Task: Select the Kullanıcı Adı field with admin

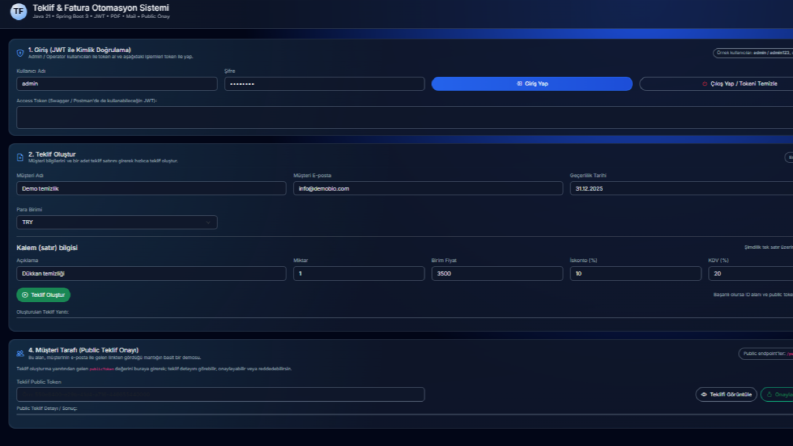Action: (117, 84)
